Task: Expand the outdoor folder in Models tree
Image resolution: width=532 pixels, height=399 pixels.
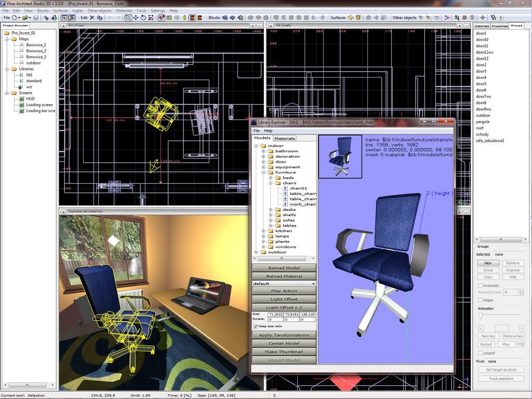Action: [x=256, y=252]
